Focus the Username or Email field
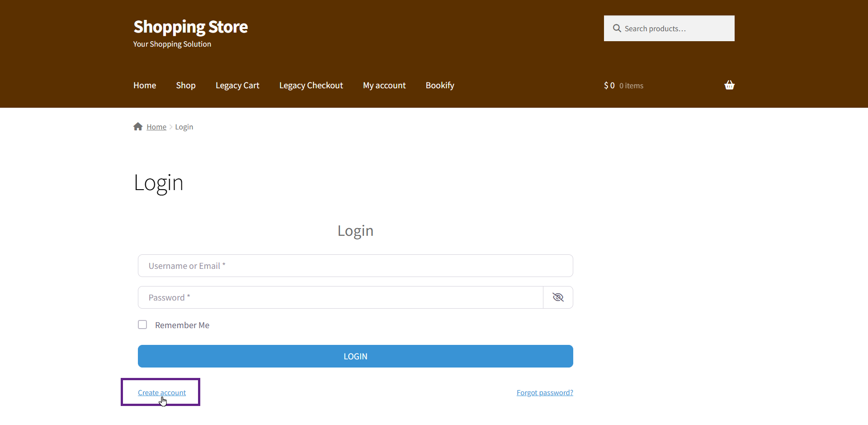This screenshot has height=425, width=868. point(355,266)
